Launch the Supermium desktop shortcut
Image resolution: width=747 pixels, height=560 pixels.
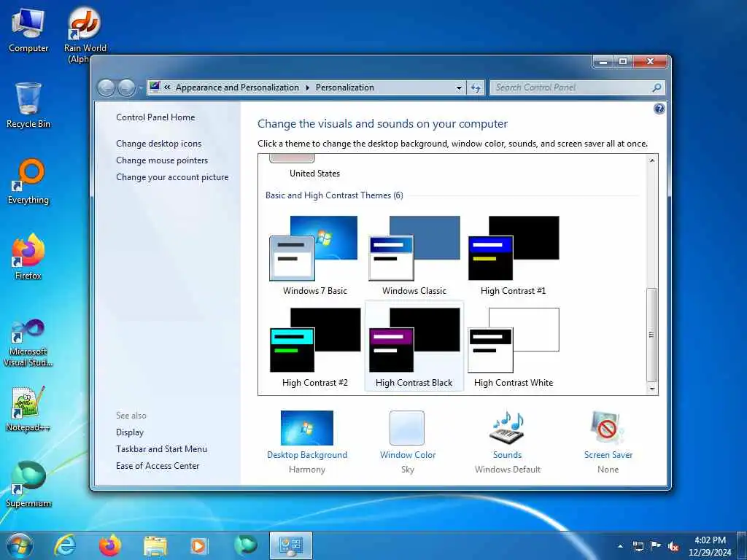tap(28, 484)
